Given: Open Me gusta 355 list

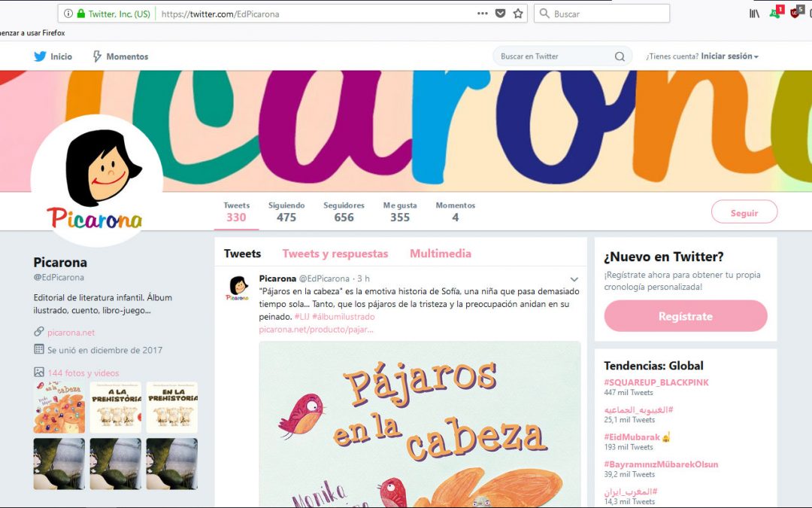Looking at the screenshot, I should 400,211.
